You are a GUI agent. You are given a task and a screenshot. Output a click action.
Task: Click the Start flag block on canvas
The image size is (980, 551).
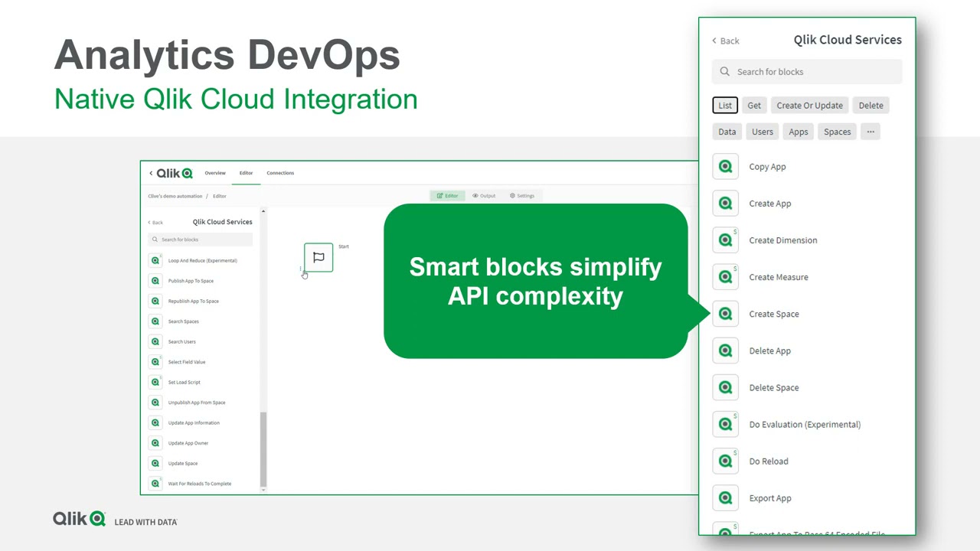[x=318, y=257]
